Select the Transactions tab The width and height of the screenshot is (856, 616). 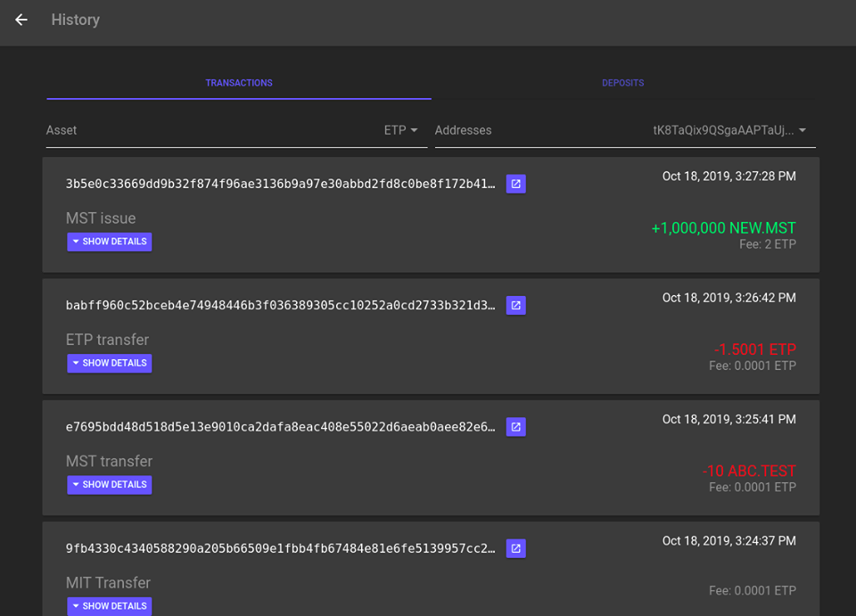(x=239, y=83)
